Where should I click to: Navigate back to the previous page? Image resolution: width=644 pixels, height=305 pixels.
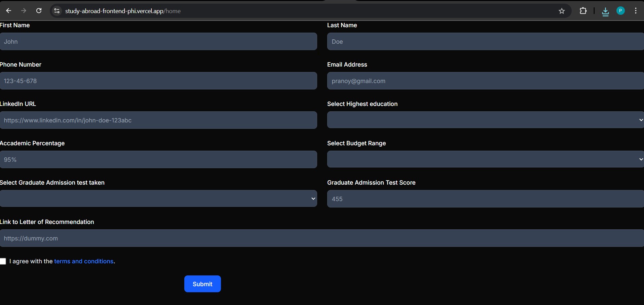pos(9,11)
